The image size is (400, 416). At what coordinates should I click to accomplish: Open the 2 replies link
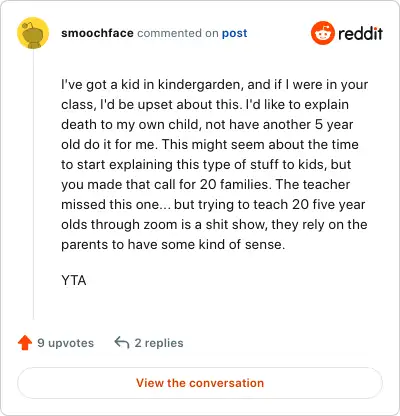[159, 343]
